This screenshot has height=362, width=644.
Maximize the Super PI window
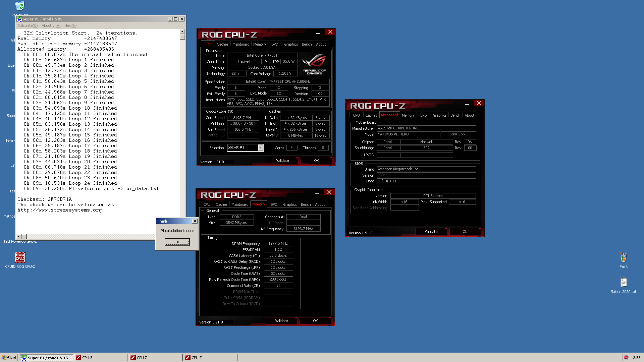pos(175,19)
